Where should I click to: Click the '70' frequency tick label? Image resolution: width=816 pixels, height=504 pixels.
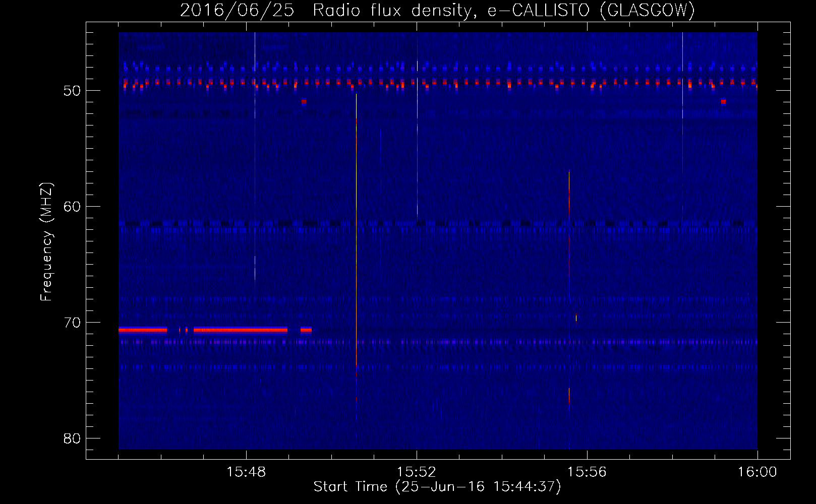(72, 323)
